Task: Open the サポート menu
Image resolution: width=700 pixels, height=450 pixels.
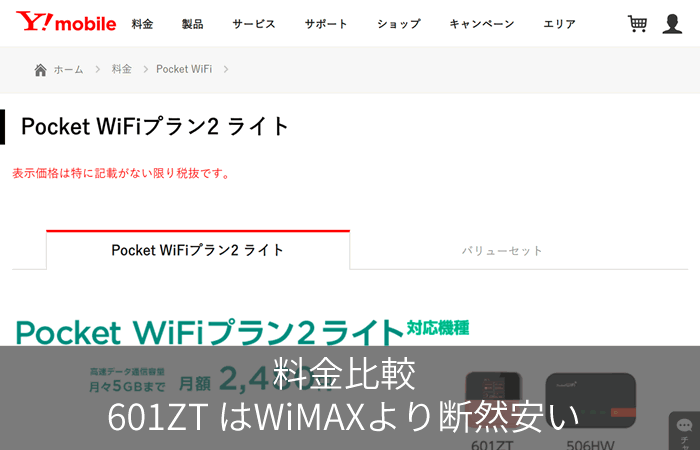Action: 326,24
